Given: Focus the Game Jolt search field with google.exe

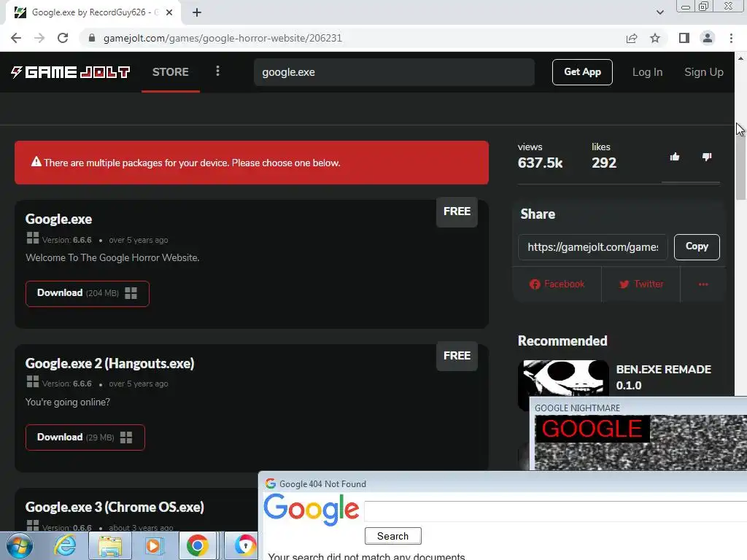Looking at the screenshot, I should pyautogui.click(x=394, y=72).
